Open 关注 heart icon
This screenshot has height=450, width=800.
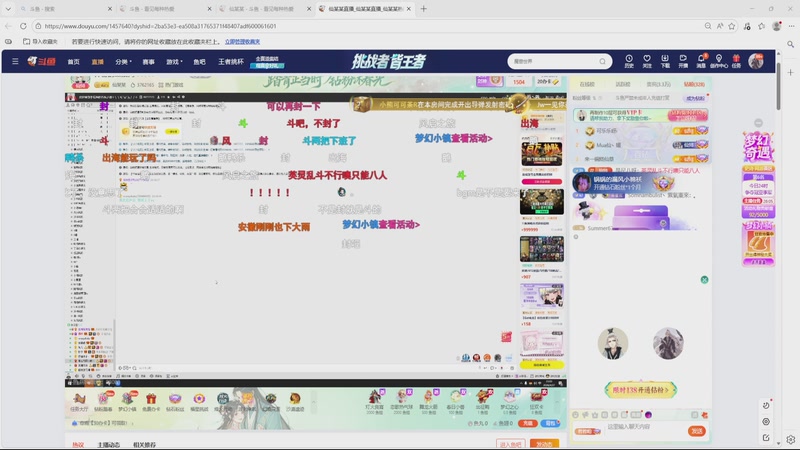(x=647, y=61)
